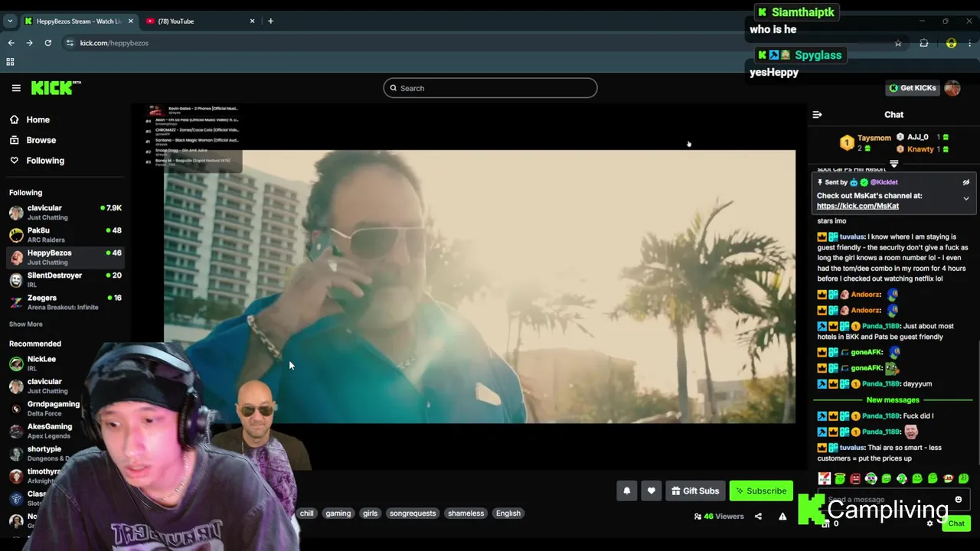Screen dimensions: 980x551
Task: Select the gaming tag
Action: point(338,514)
